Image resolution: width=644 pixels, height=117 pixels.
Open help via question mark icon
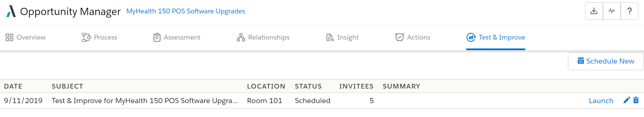[630, 11]
